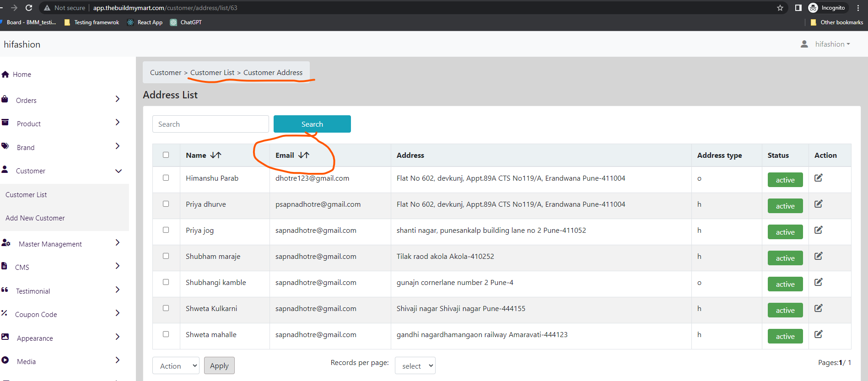Open the Testing framewrok bookmark folder
The width and height of the screenshot is (868, 381).
[92, 22]
